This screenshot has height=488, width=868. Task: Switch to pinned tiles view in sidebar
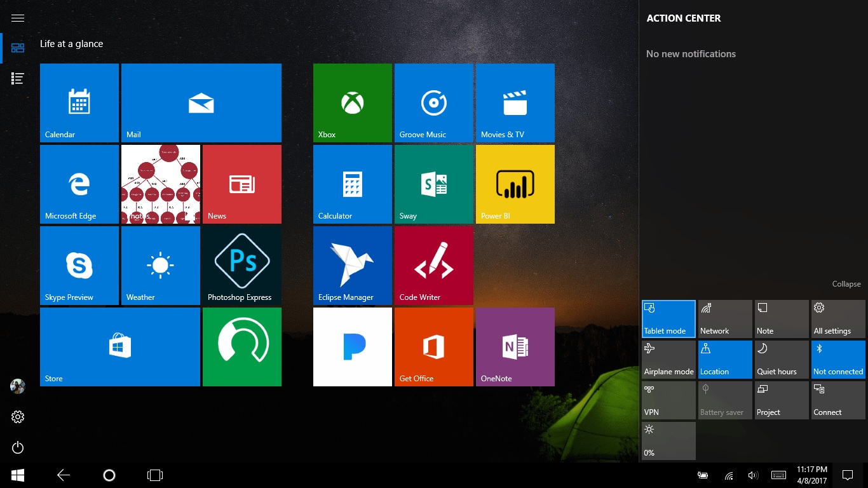pyautogui.click(x=17, y=47)
